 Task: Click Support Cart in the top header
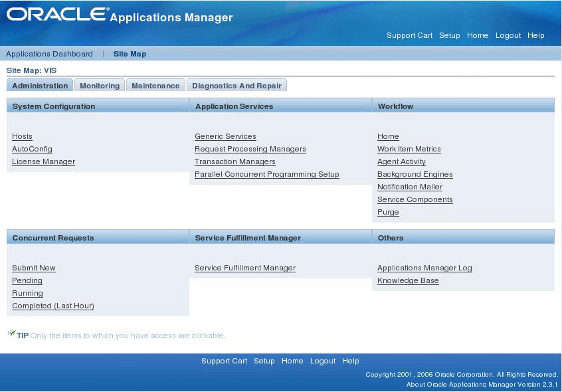click(409, 35)
